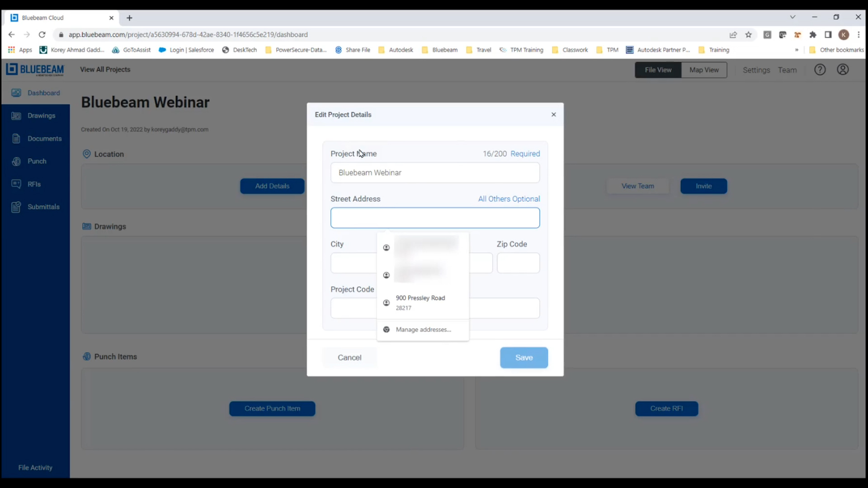The image size is (868, 488).
Task: Navigate to Submittals section
Action: 43,206
